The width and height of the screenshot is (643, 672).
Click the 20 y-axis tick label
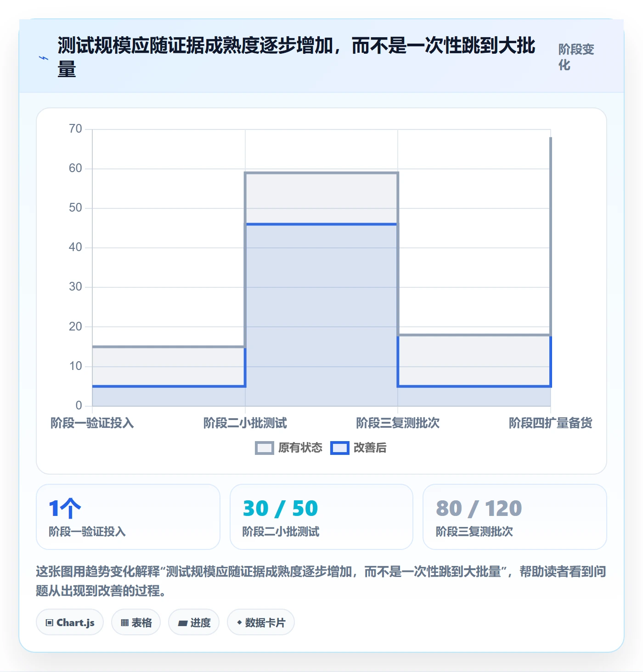(75, 326)
